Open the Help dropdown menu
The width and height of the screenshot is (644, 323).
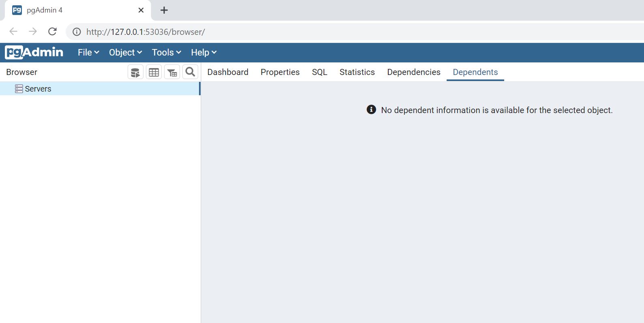pyautogui.click(x=203, y=52)
